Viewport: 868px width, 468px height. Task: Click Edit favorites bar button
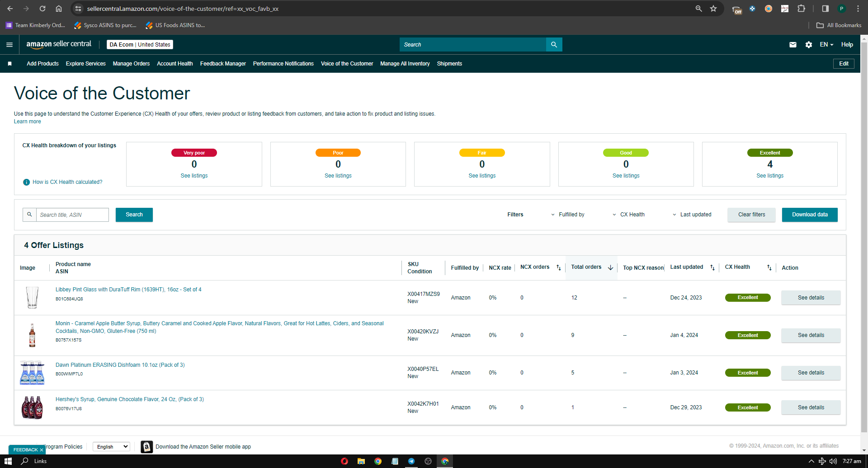tap(844, 64)
